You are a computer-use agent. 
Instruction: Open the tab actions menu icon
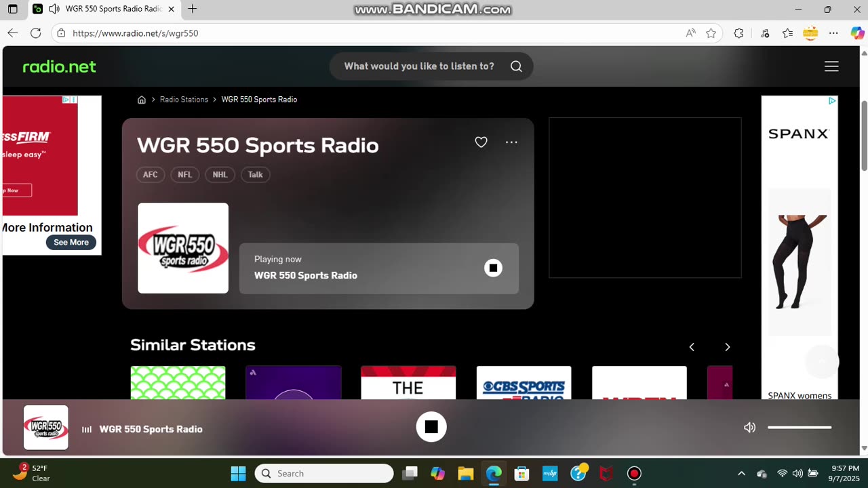click(x=12, y=9)
